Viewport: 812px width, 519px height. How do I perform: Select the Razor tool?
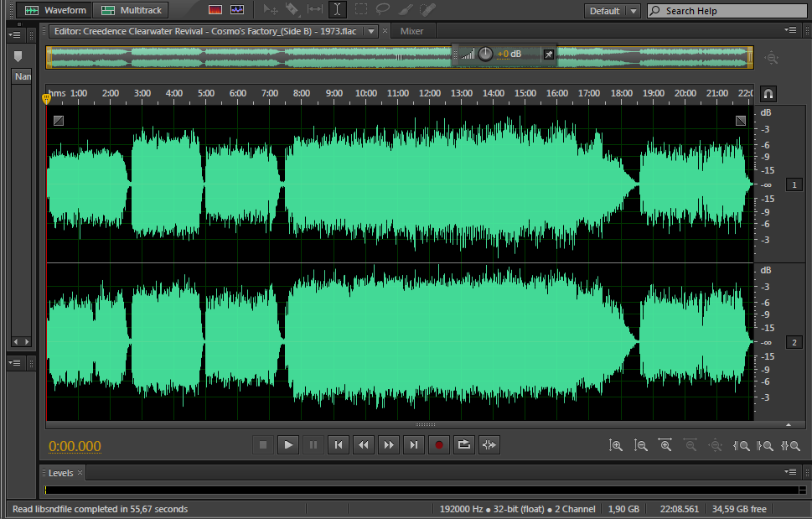[x=292, y=9]
